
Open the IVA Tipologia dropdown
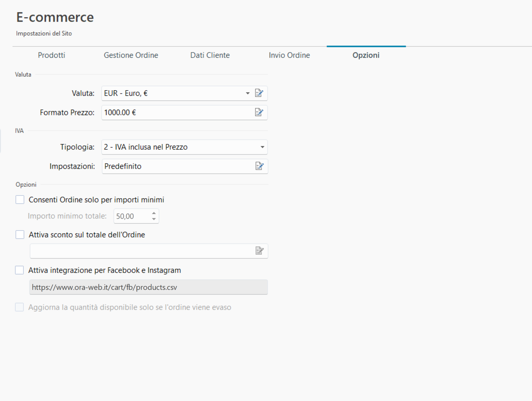[262, 147]
